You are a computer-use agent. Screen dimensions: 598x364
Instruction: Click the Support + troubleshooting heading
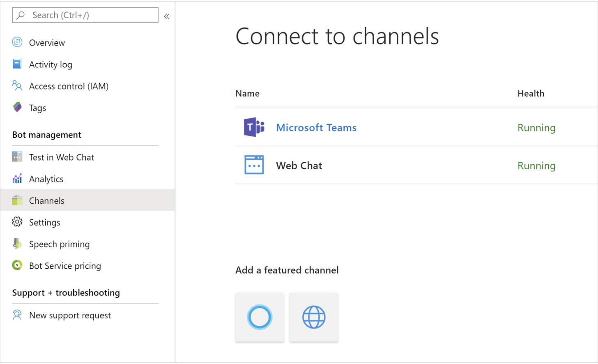[66, 293]
